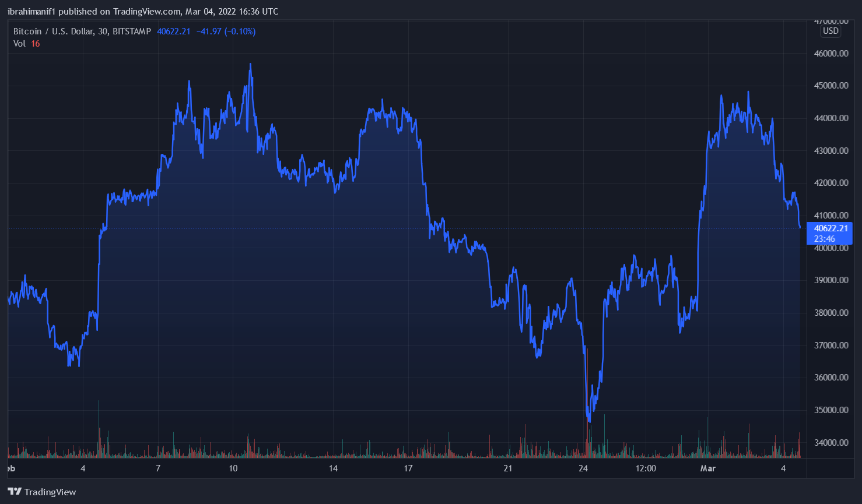
Task: Click the TradingView logo at bottom left
Action: [42, 492]
